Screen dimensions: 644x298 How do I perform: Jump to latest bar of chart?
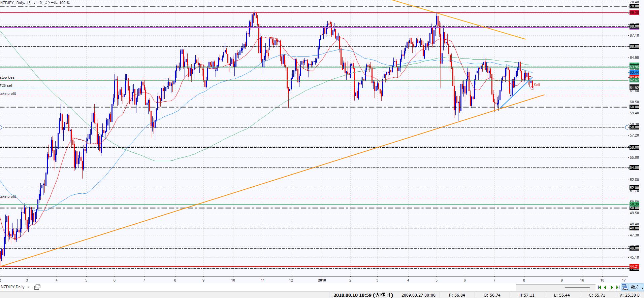point(617,287)
